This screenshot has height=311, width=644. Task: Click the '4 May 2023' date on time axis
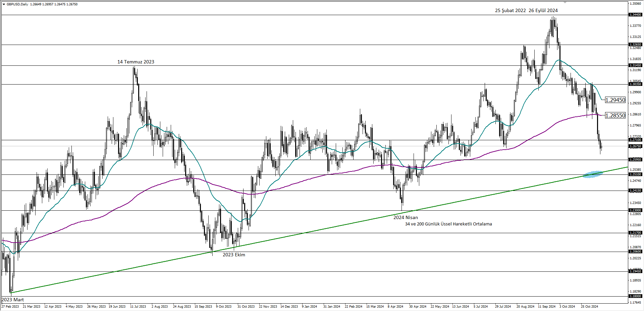(74, 307)
